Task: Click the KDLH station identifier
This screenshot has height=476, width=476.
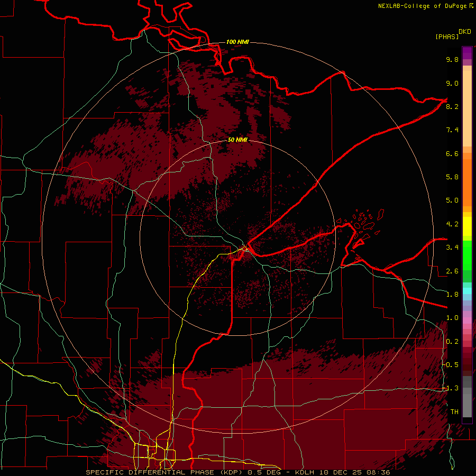Action: click(x=304, y=472)
